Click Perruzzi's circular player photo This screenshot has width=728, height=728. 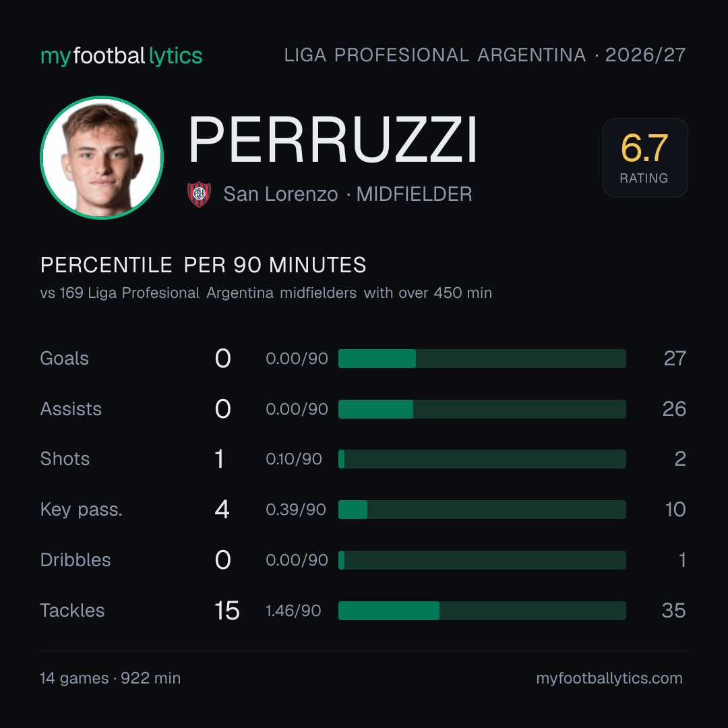(x=102, y=157)
